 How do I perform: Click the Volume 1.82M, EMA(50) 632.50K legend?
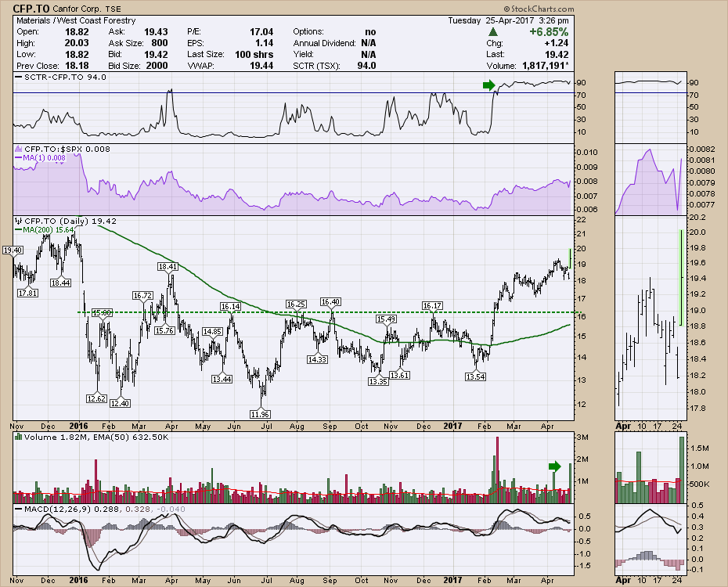coord(96,437)
